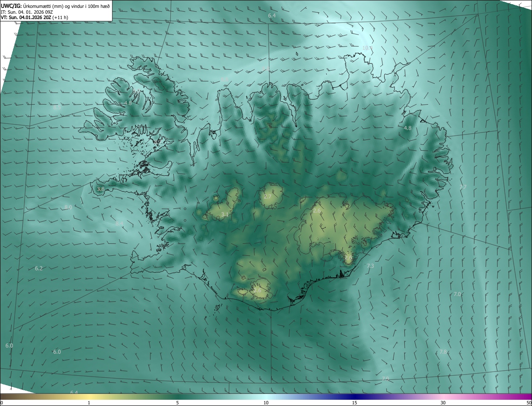Image resolution: width=532 pixels, height=406 pixels.
Task: Click the 7.3 value label on the map
Action: [x=370, y=266]
